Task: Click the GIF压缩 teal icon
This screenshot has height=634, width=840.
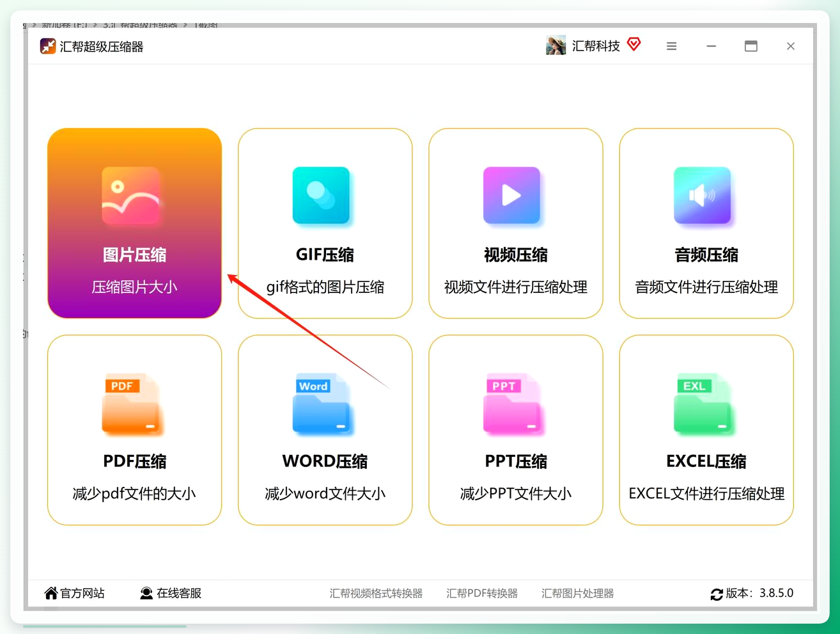Action: 322,196
